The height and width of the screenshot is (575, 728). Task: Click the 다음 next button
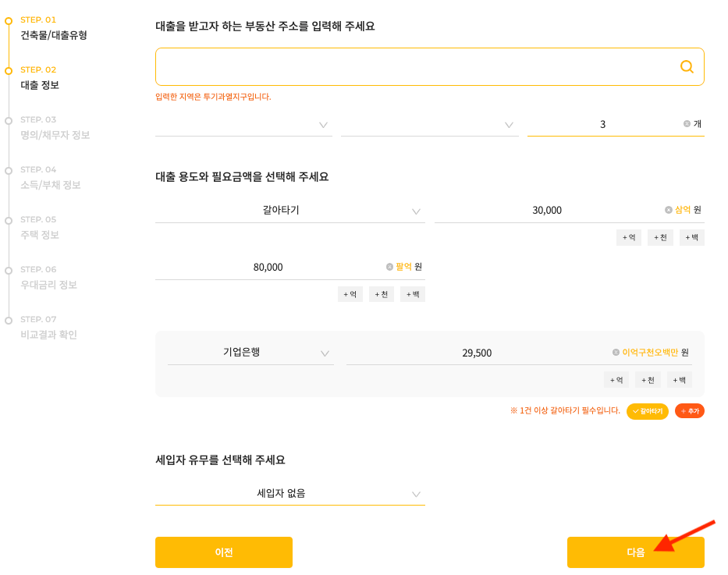point(636,552)
